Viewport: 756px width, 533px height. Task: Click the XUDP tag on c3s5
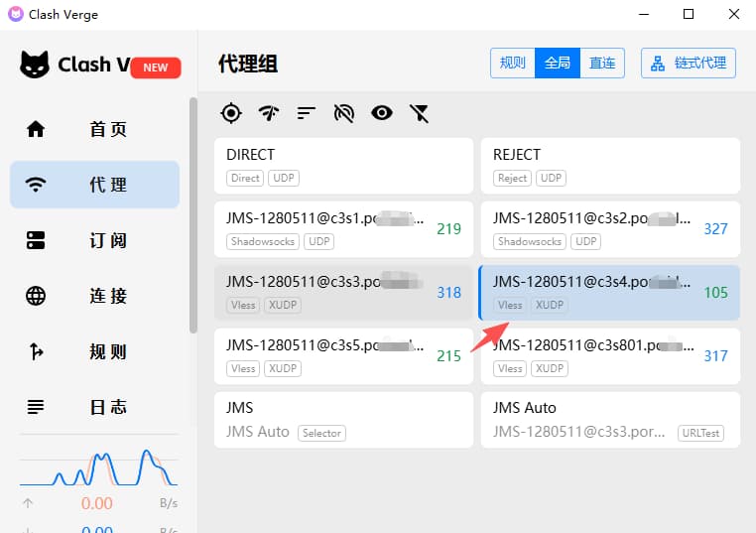click(x=283, y=368)
